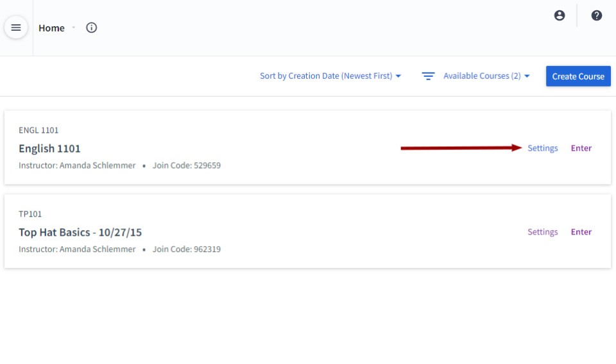This screenshot has height=364, width=616.
Task: Open Settings for English 1101
Action: (x=543, y=148)
